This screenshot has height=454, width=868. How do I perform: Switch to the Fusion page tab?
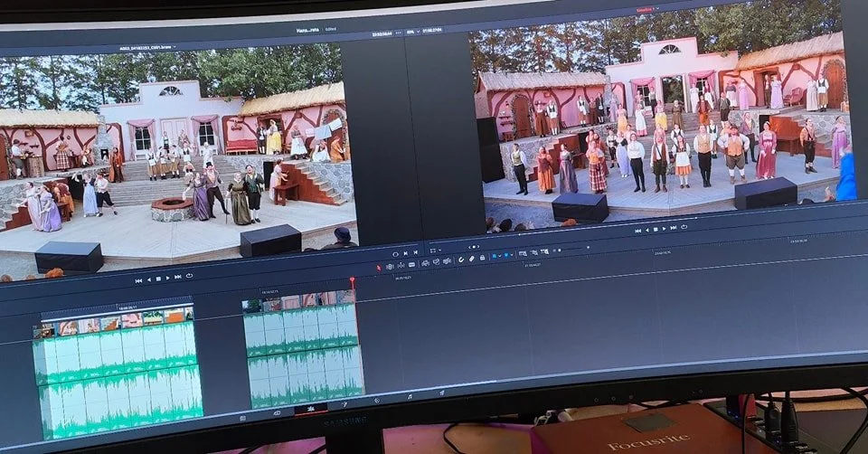(x=344, y=404)
